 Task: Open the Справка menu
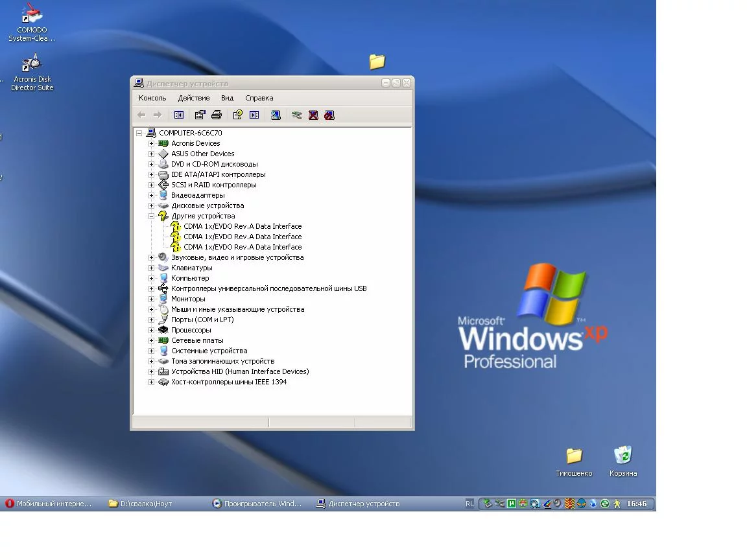(259, 98)
